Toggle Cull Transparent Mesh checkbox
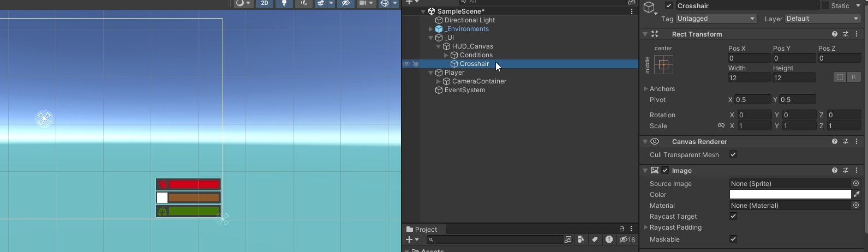The height and width of the screenshot is (252, 868). pos(733,155)
